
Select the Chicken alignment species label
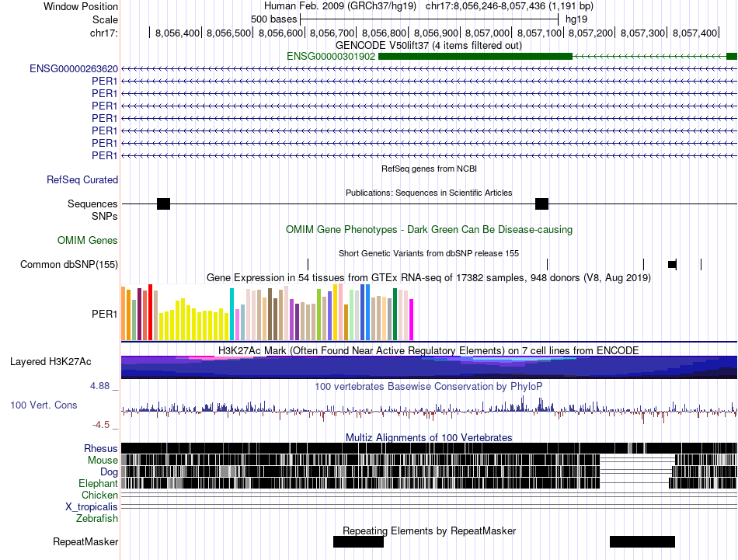99,495
